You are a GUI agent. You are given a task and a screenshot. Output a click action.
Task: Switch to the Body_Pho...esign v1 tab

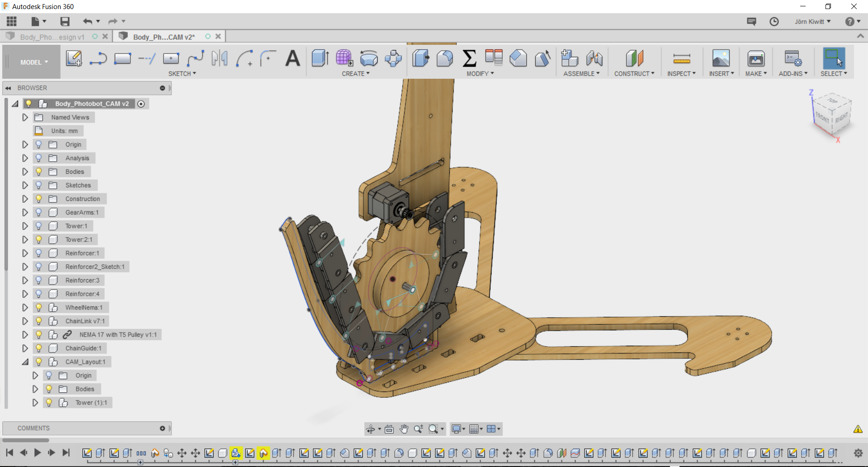pyautogui.click(x=52, y=37)
